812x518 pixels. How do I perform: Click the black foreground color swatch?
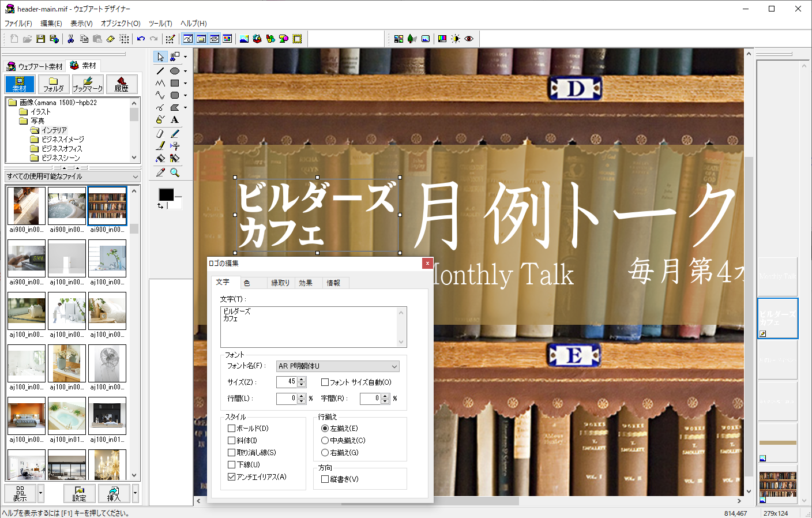(x=166, y=195)
